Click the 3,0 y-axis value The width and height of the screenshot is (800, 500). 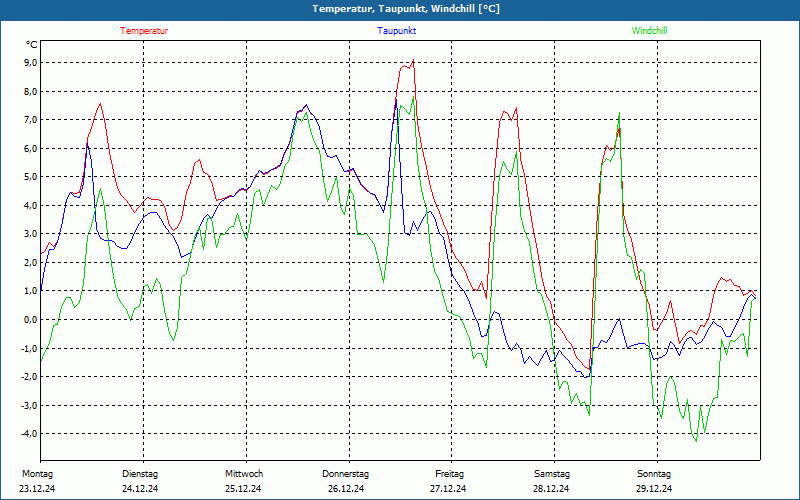click(x=30, y=234)
